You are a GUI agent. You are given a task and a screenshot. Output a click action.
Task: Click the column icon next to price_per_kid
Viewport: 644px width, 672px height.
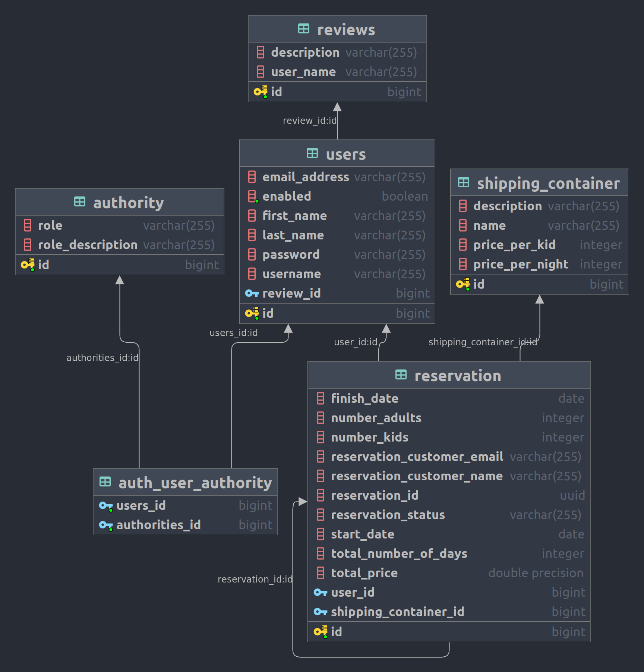click(x=463, y=245)
